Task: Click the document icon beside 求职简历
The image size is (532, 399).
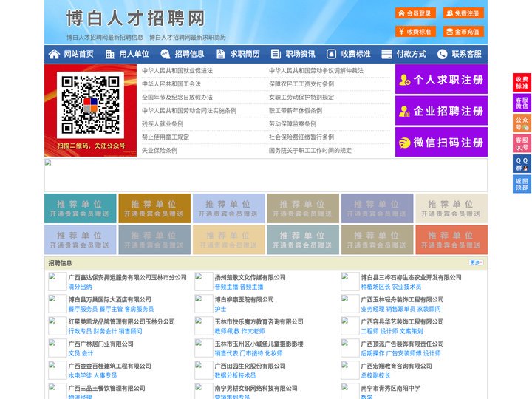Action: [x=220, y=54]
